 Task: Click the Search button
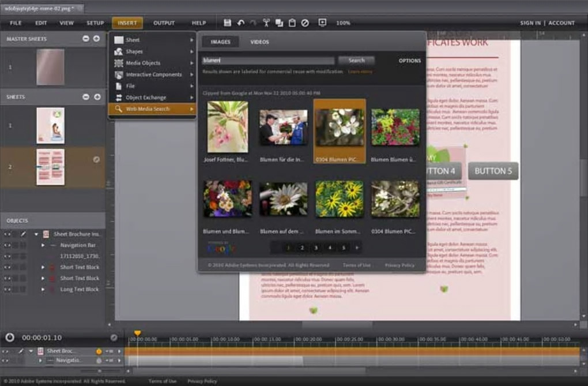coord(356,60)
